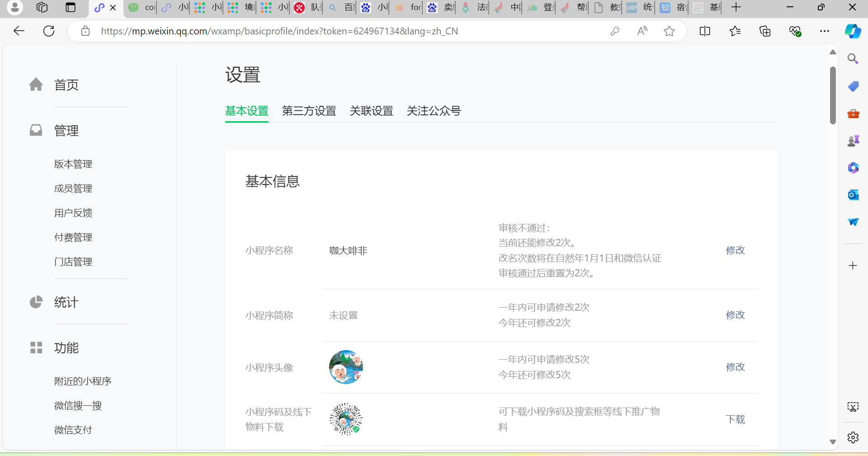868x456 pixels.
Task: Open 门店管理 in the sidebar
Action: tap(73, 261)
